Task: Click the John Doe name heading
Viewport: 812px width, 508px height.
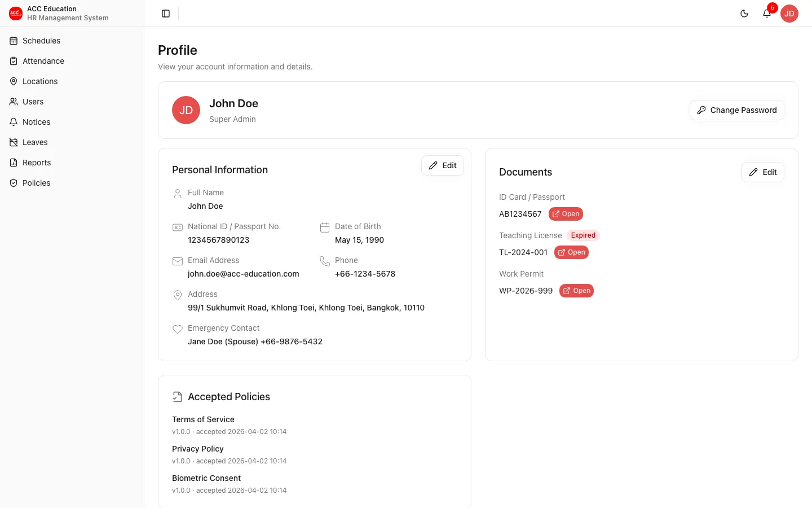Action: pos(233,103)
